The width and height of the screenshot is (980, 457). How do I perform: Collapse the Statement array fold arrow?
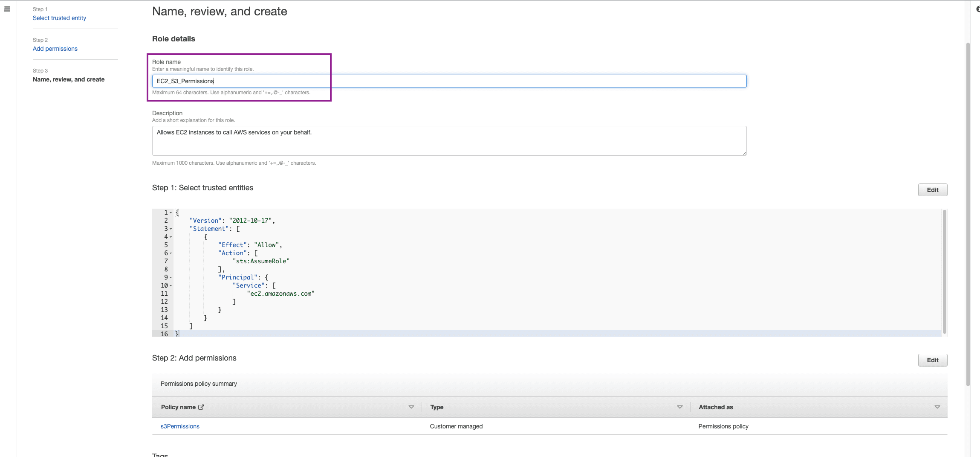tap(171, 229)
